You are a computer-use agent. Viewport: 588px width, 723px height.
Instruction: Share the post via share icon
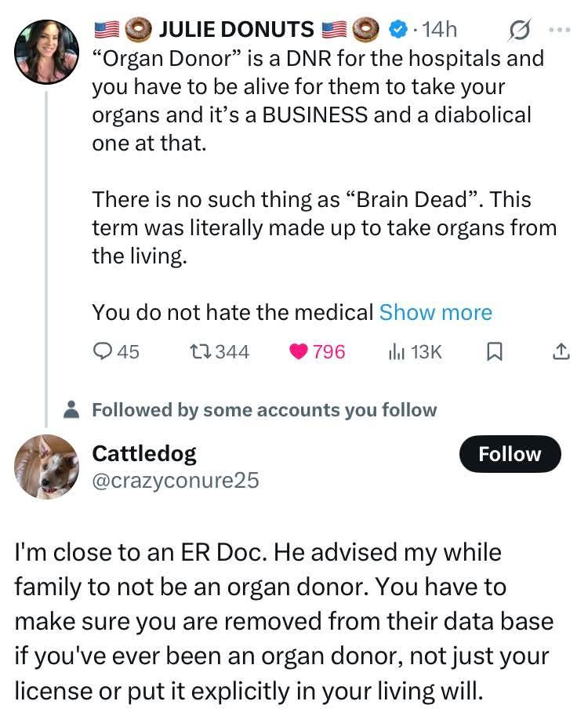click(x=561, y=353)
